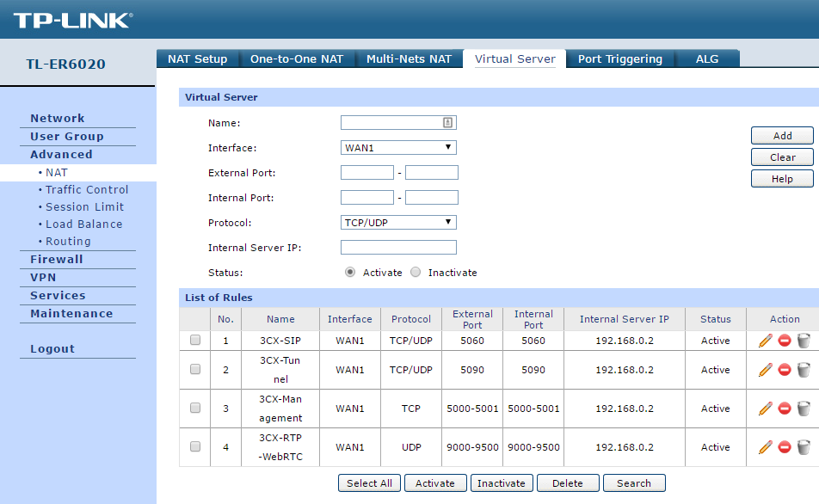Disable the 3CX-Tunnel rule via red icon
Screen dimensions: 819x504
click(785, 370)
